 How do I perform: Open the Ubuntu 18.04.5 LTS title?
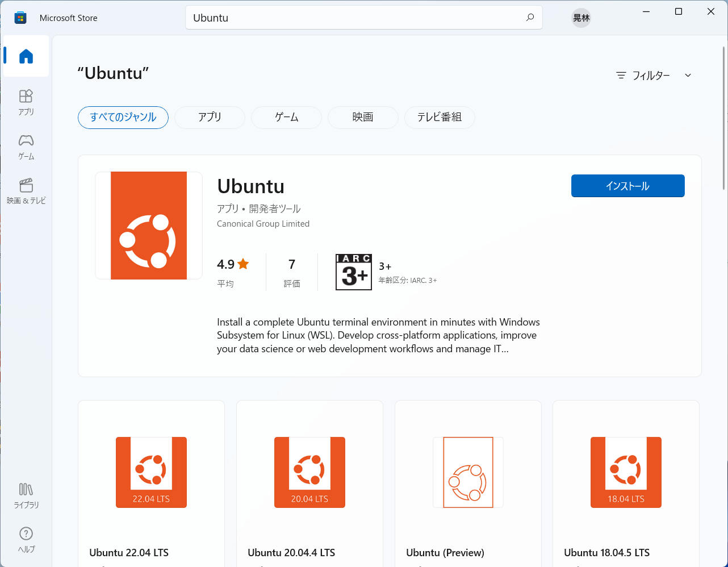(x=606, y=553)
